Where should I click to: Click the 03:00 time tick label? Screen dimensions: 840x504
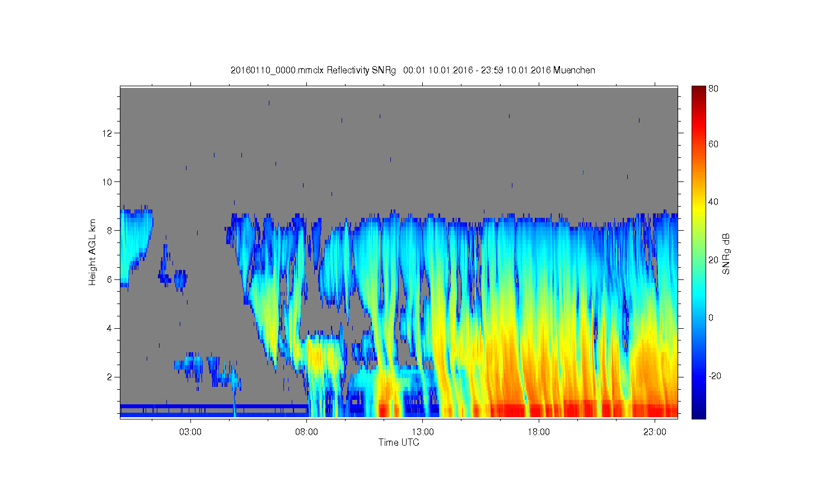point(190,432)
